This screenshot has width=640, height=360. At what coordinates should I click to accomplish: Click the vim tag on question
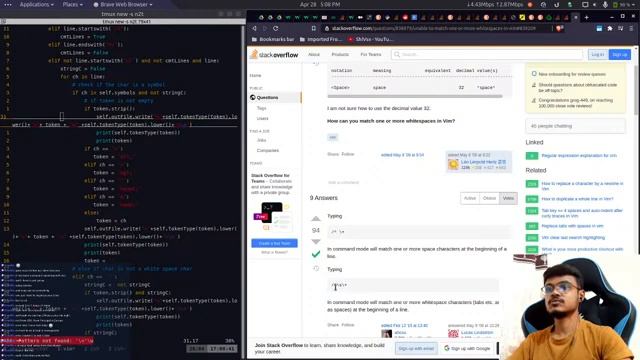[333, 137]
